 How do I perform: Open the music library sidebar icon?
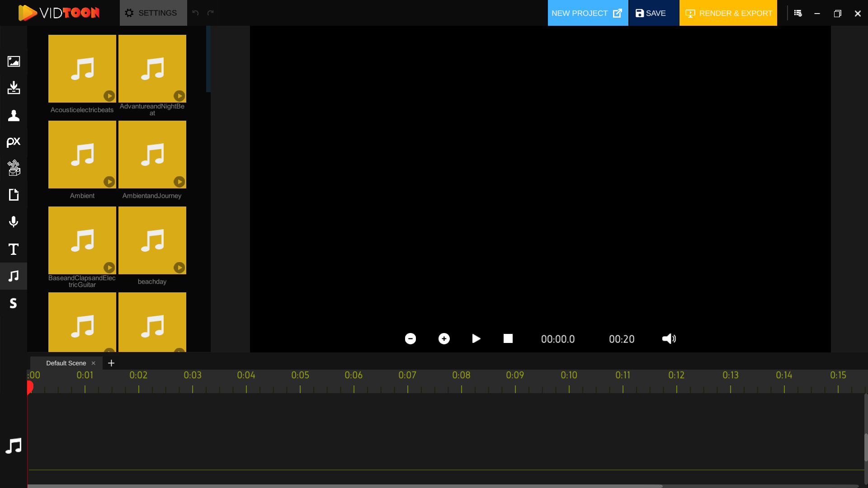click(x=14, y=276)
